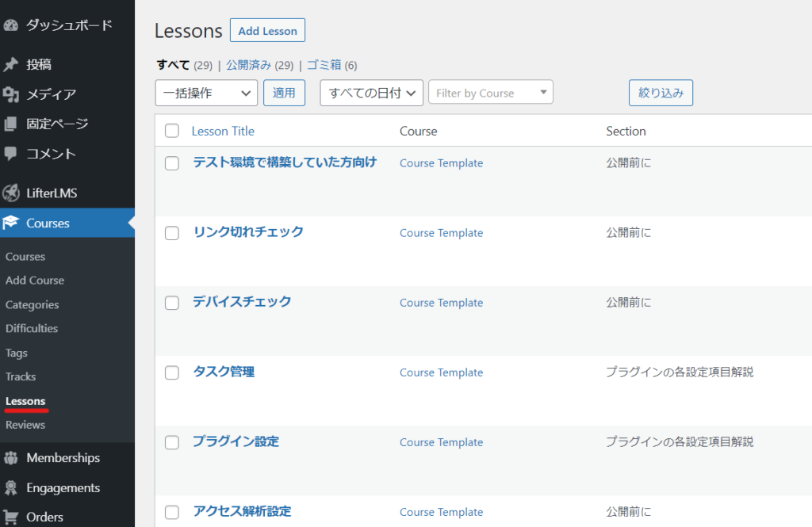Open the プラグイン設定 lesson title link
812x527 pixels.
(x=236, y=441)
